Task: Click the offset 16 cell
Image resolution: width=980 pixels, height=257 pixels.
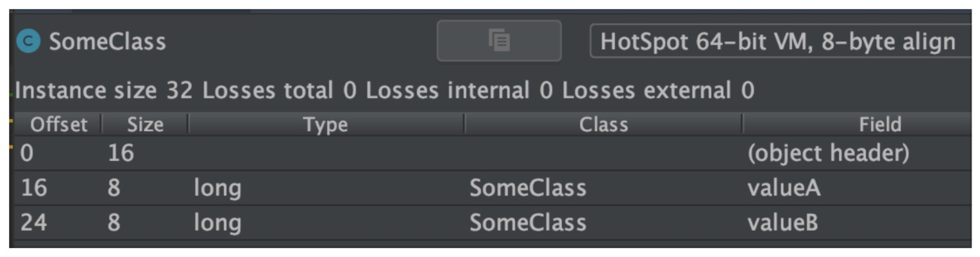Action: [x=33, y=188]
